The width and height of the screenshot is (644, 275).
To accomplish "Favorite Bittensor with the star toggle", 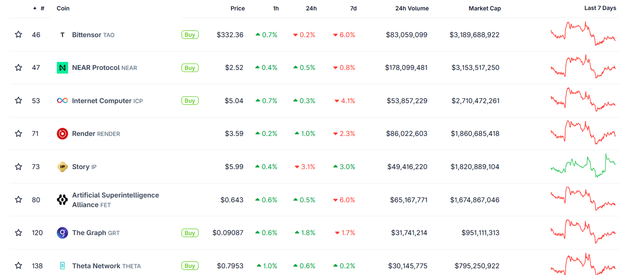I will 18,34.
